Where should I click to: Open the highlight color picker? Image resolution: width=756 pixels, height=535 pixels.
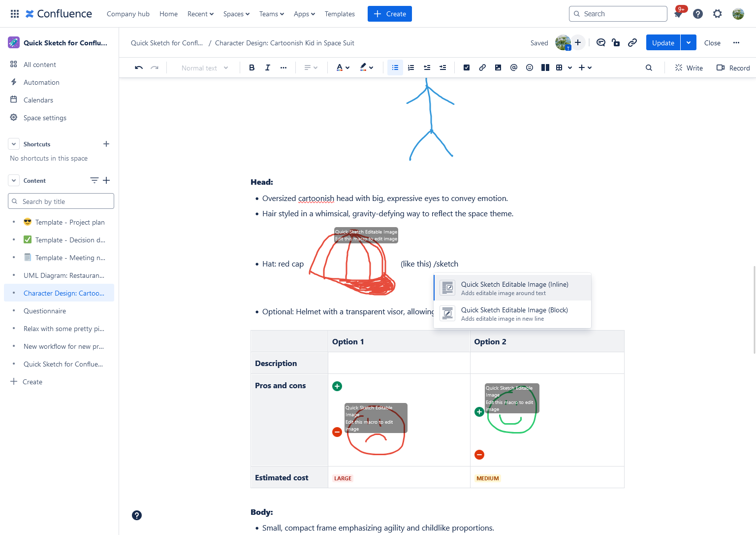pyautogui.click(x=367, y=67)
